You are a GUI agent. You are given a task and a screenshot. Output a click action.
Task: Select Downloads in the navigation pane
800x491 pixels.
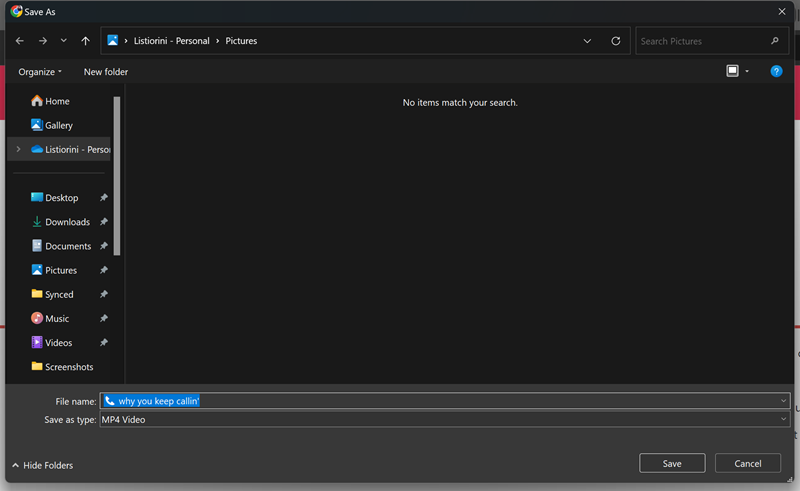click(x=67, y=222)
